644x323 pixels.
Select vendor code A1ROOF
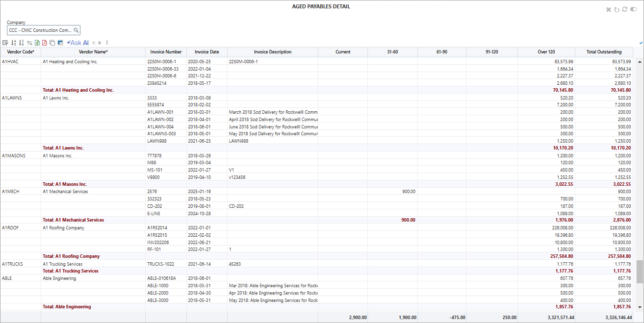point(11,228)
